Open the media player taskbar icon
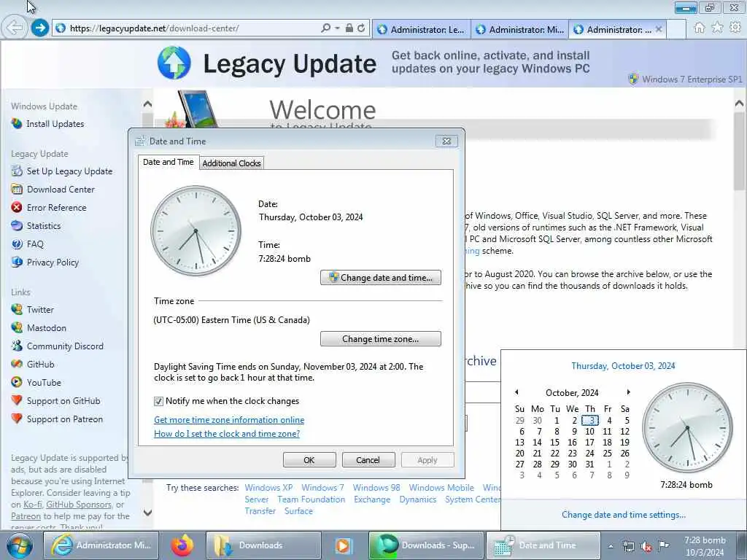The width and height of the screenshot is (747, 560). (343, 545)
